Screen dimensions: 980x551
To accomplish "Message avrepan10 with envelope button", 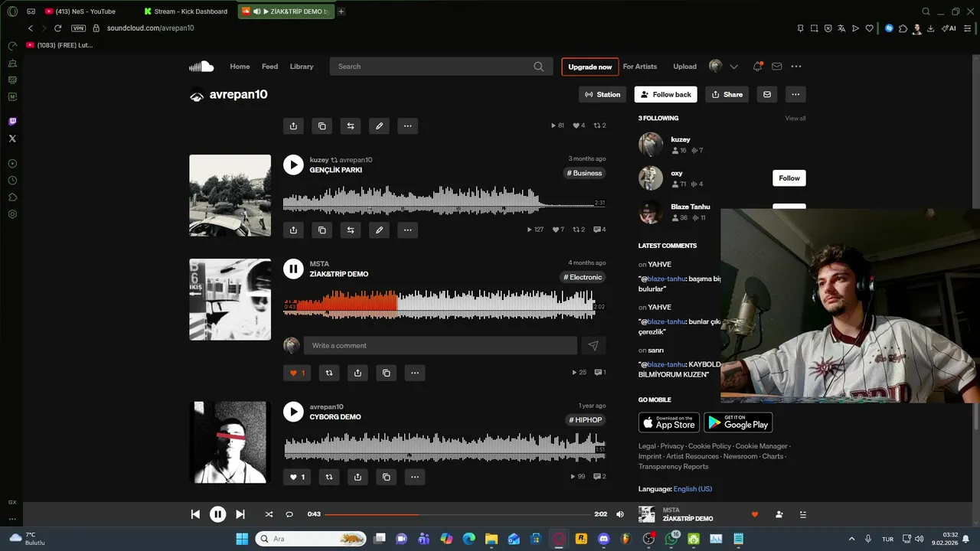I will point(766,94).
